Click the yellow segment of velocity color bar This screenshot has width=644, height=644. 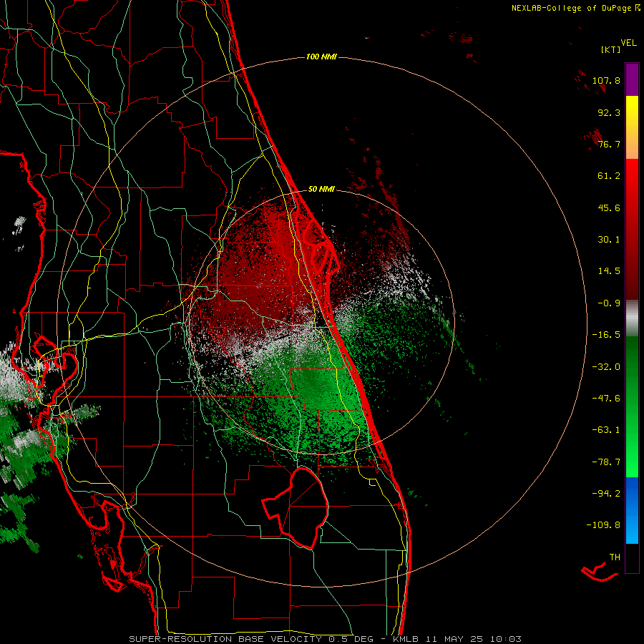[x=632, y=127]
